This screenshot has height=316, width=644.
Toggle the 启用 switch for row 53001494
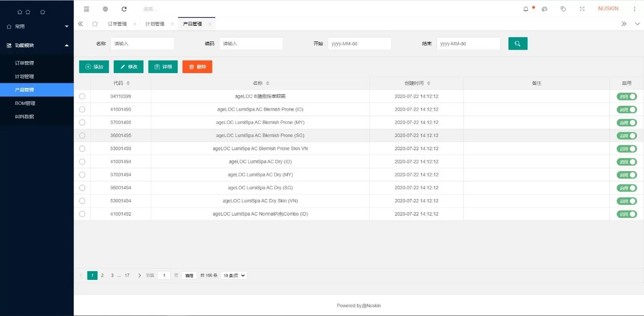coord(627,201)
